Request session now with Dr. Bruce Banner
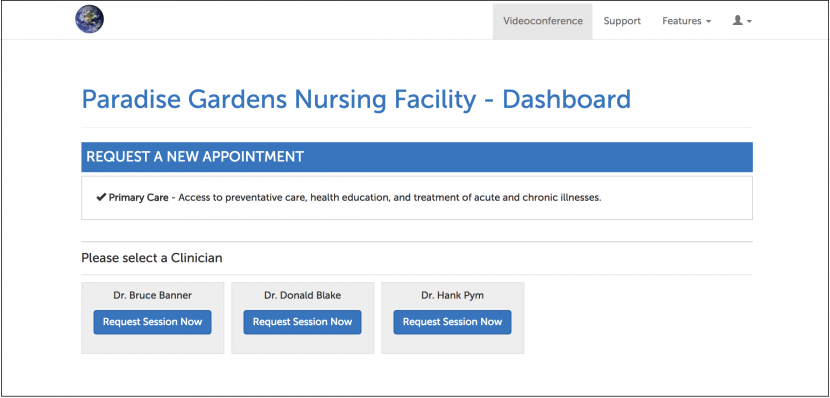The width and height of the screenshot is (830, 398). coord(152,322)
